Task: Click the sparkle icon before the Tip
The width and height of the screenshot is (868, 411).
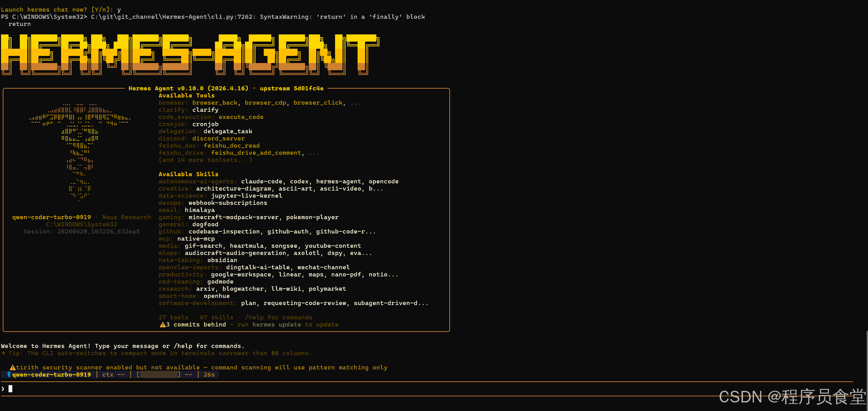Action: tap(3, 353)
